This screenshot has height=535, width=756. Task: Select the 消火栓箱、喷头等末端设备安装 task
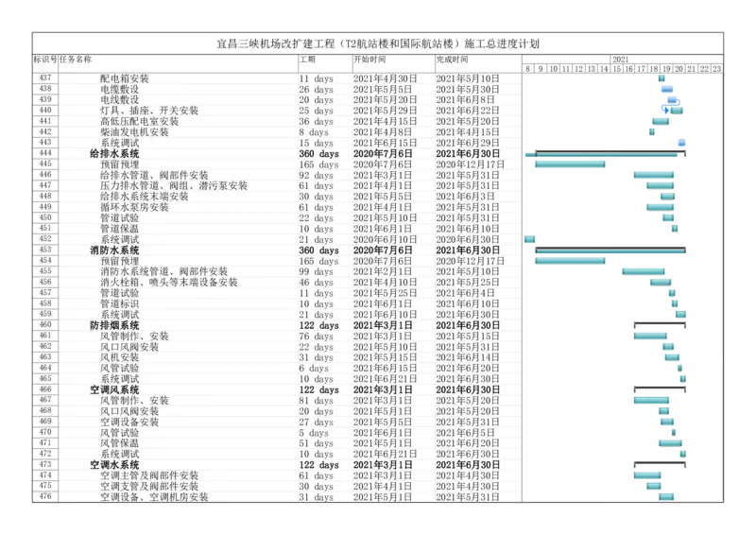pyautogui.click(x=169, y=283)
